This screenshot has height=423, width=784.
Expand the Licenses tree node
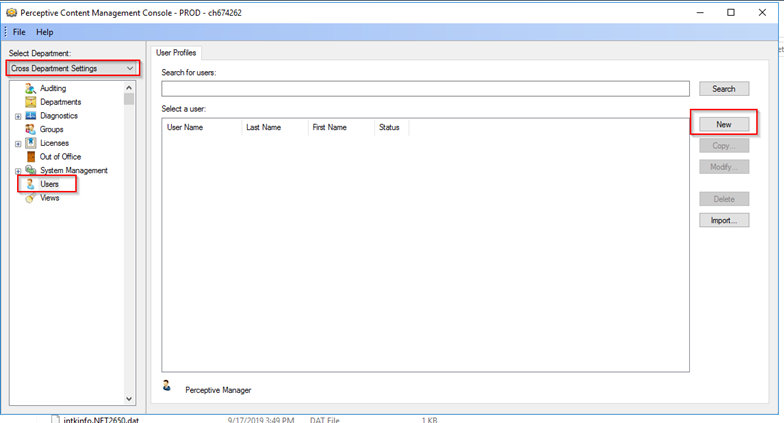[18, 144]
